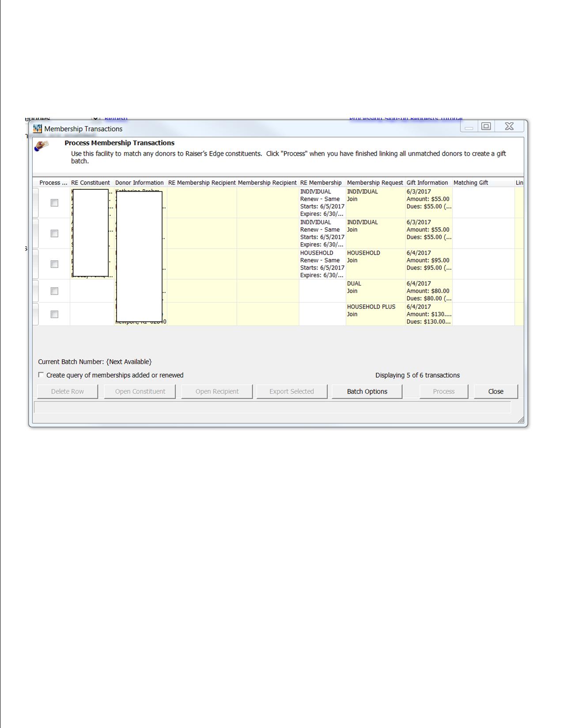Maximize the Membership Transactions window

click(x=486, y=127)
